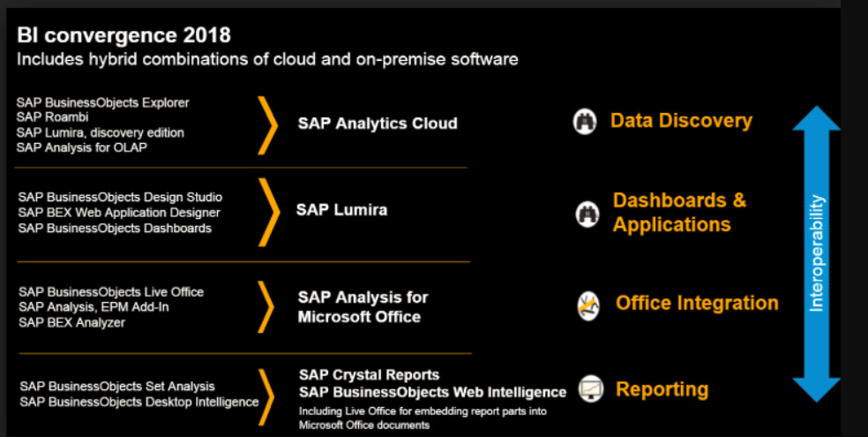Click the icon next to Dashboards & Applications
Screen dimensions: 868x437
587,213
